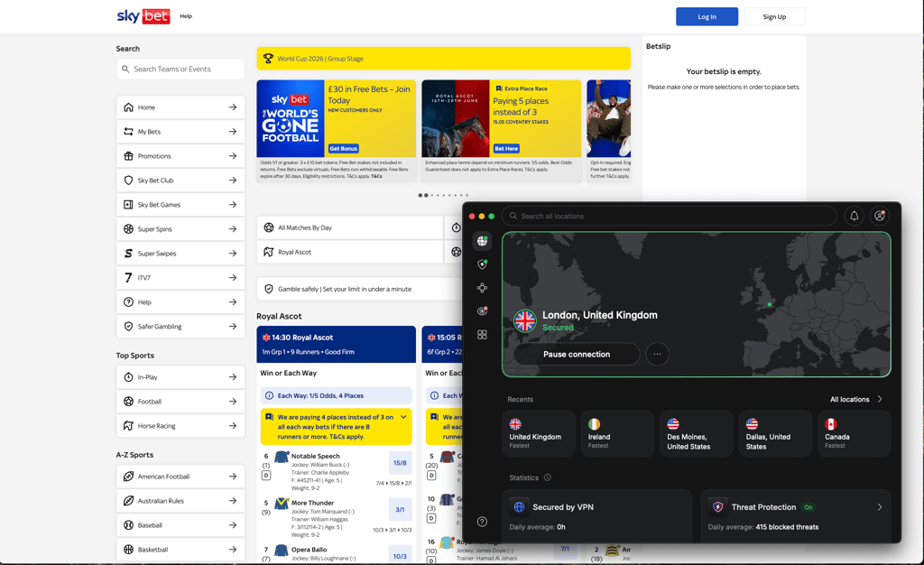This screenshot has height=565, width=924.
Task: Click the Super Spins wheel icon
Action: coord(128,229)
